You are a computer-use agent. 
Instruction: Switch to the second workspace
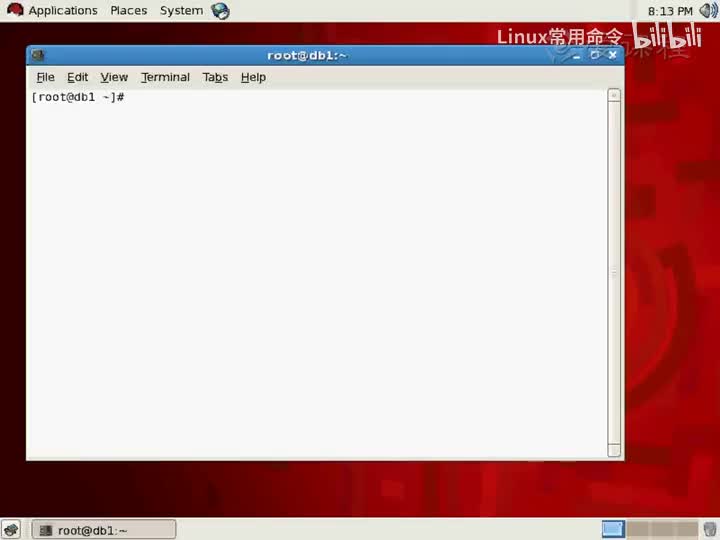pyautogui.click(x=638, y=529)
